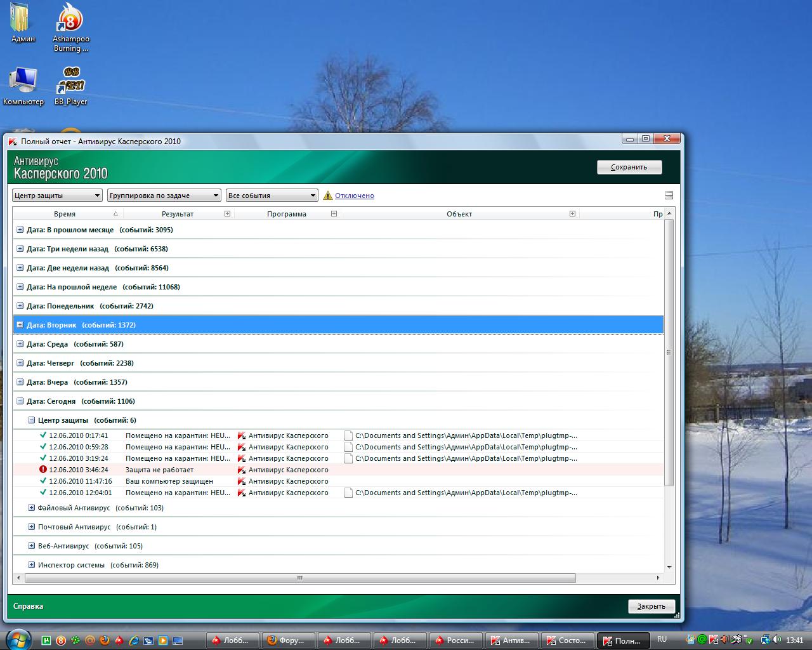The image size is (812, 650).
Task: Click the horizontal scrollbar thumb of report
Action: click(x=300, y=578)
